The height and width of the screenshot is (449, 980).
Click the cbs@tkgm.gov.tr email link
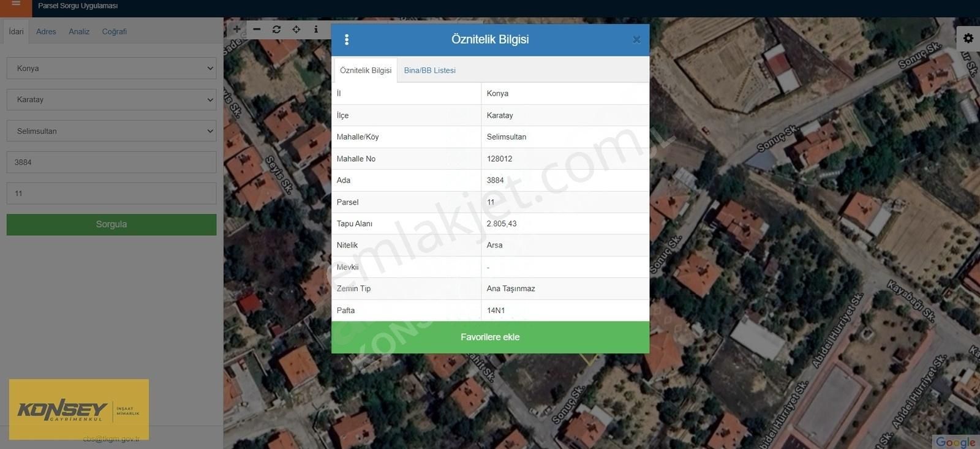[111, 439]
